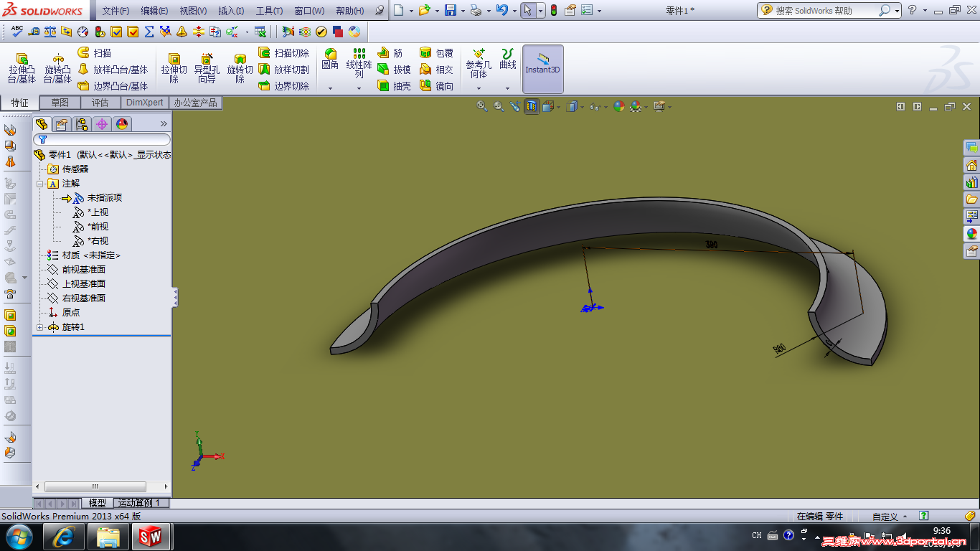Image resolution: width=980 pixels, height=551 pixels.
Task: Click the feature tree filter box
Action: [103, 139]
